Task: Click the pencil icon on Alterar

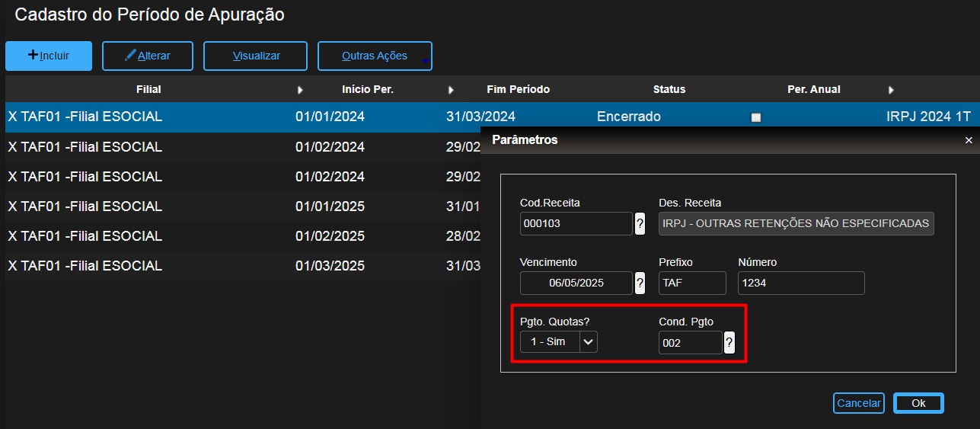Action: coord(130,56)
